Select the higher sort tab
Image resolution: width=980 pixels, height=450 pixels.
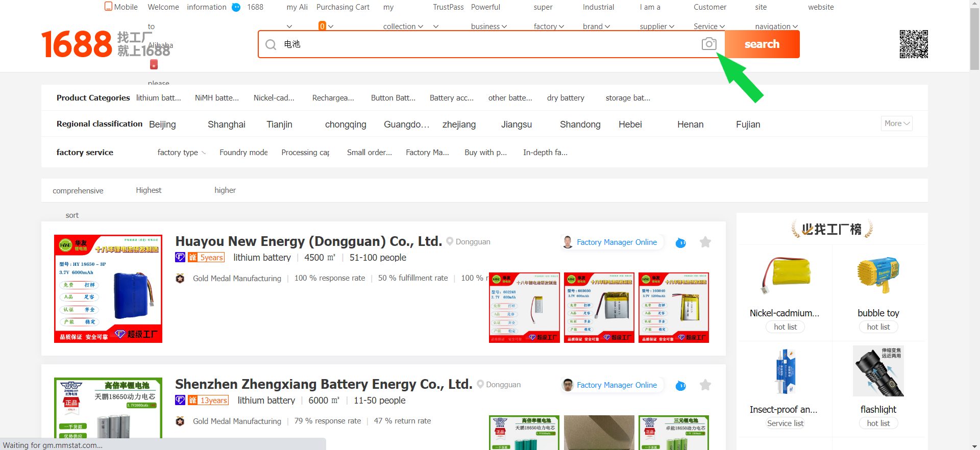coord(225,190)
